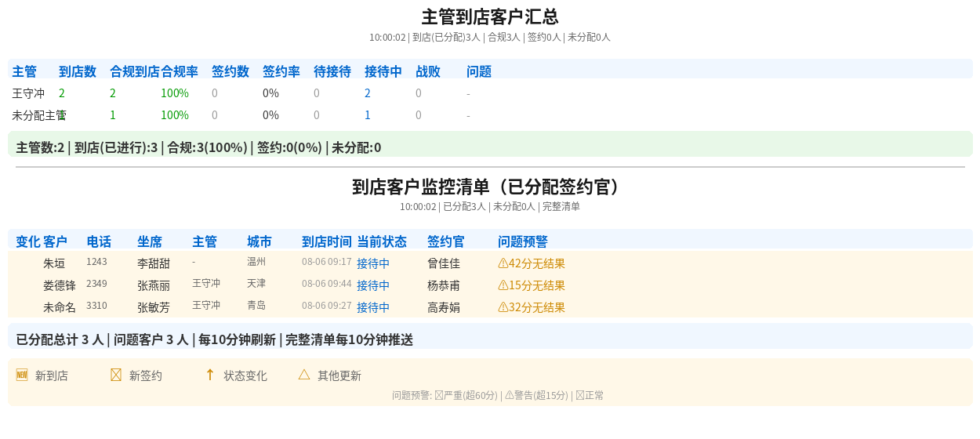Click the 其他更新 triangle legend icon

click(304, 375)
